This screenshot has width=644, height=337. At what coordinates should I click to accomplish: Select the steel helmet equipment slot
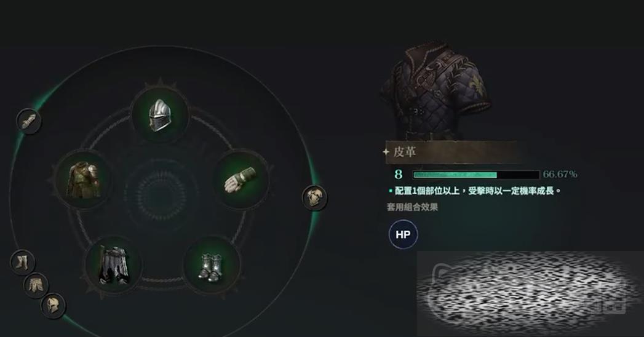coord(160,114)
